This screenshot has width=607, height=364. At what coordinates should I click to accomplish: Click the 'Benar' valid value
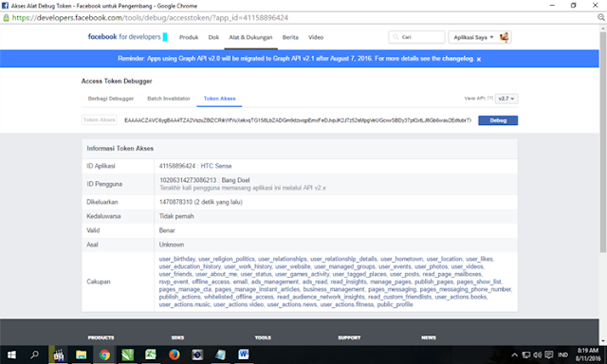click(167, 230)
